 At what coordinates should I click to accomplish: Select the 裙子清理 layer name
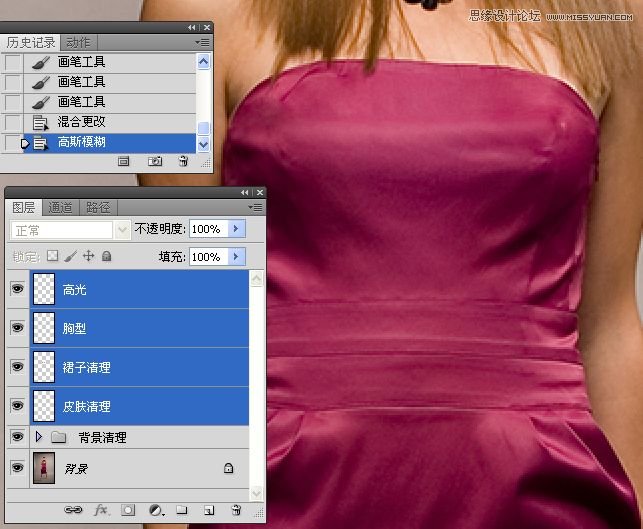click(87, 367)
